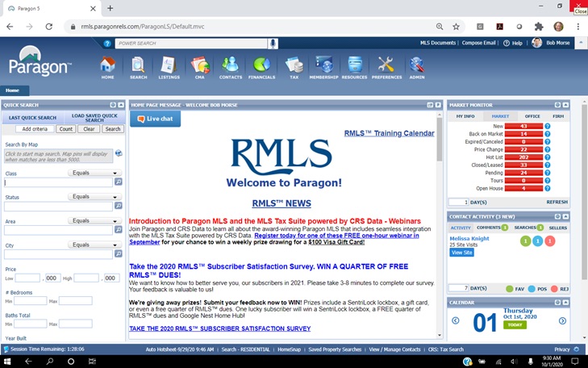Open the Financials toolbar icon
This screenshot has height=368, width=588.
(x=262, y=68)
